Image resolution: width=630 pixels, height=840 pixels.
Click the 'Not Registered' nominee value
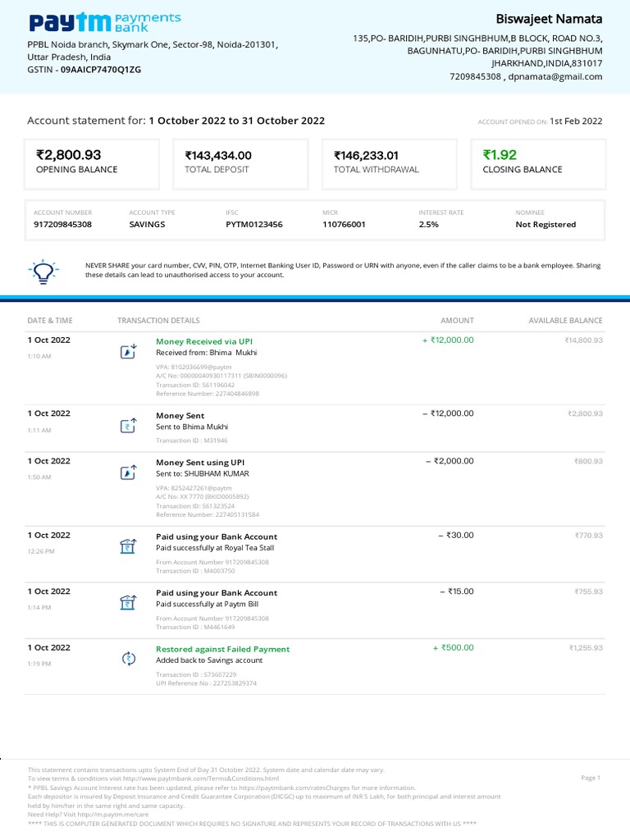pyautogui.click(x=546, y=225)
